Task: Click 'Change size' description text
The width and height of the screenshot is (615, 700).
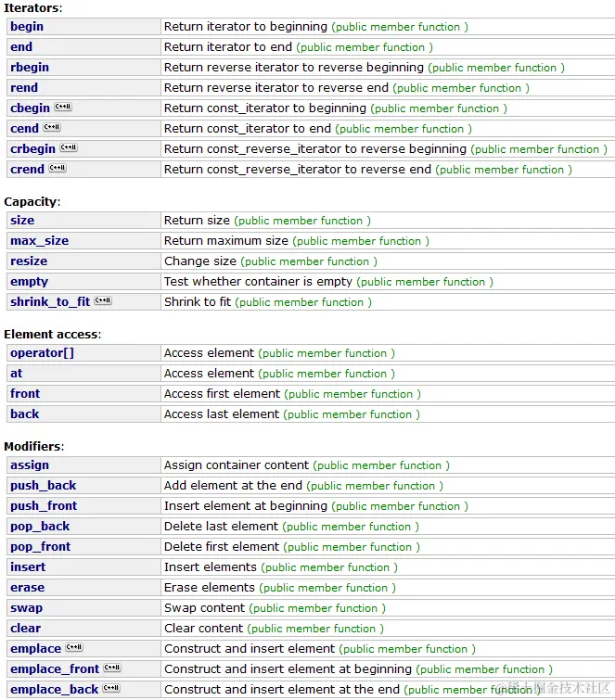Action: coord(200,261)
